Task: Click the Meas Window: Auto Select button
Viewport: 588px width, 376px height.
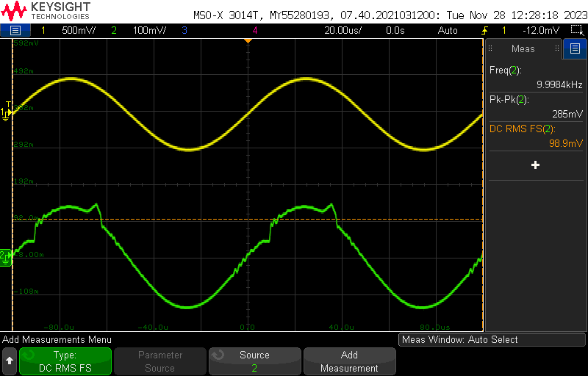Action: coord(492,339)
